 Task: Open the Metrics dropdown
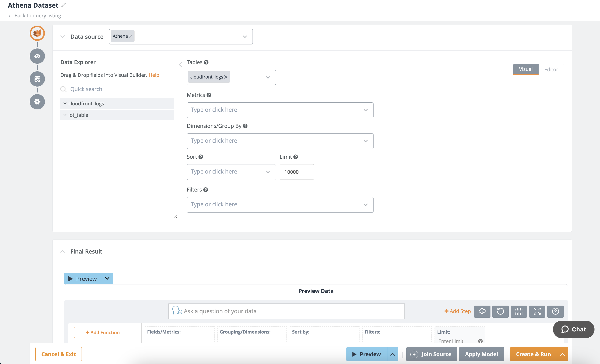(280, 110)
